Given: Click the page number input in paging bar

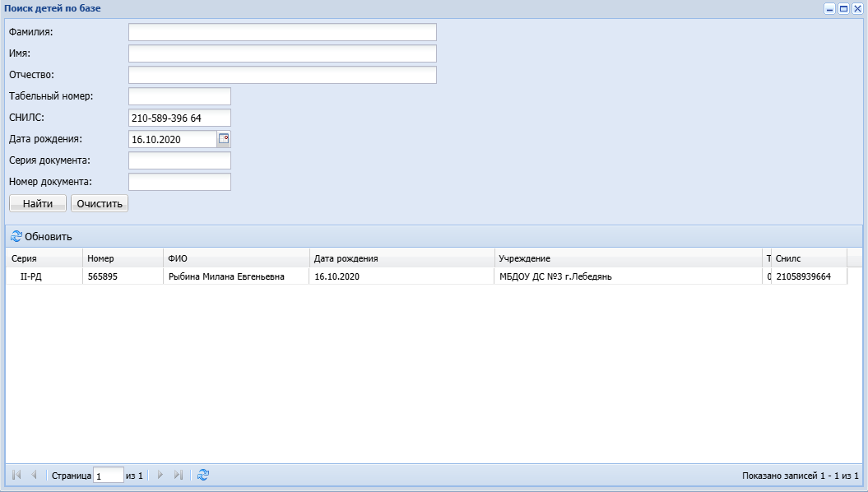Looking at the screenshot, I should coord(109,475).
